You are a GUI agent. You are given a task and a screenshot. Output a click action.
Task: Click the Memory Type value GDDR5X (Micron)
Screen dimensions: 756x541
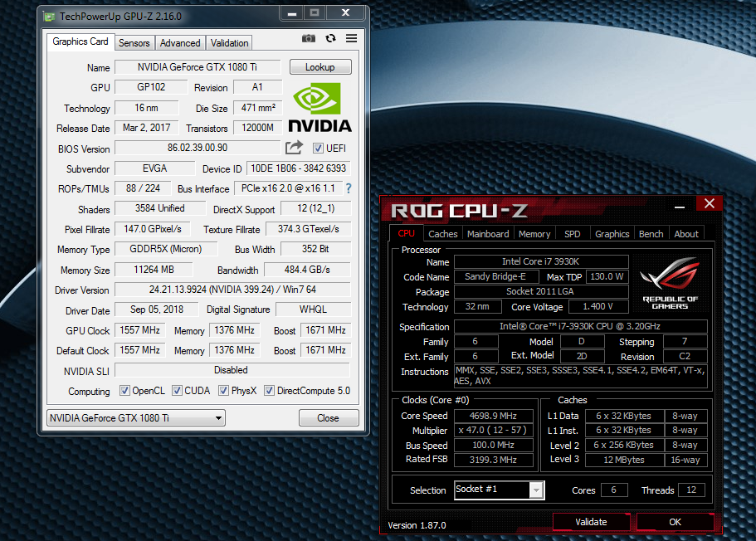coord(166,249)
